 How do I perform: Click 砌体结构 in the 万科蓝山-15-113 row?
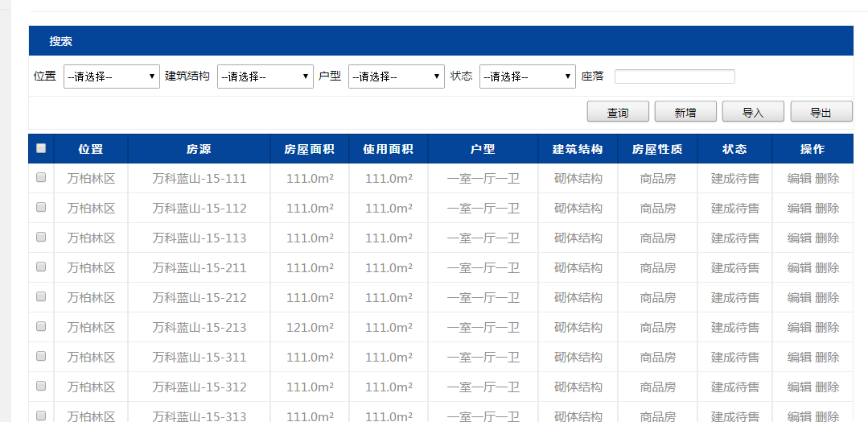tap(578, 238)
